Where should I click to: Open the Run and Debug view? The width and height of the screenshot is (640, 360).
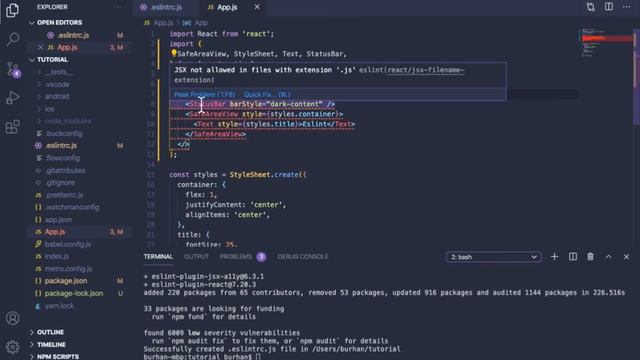[x=13, y=98]
